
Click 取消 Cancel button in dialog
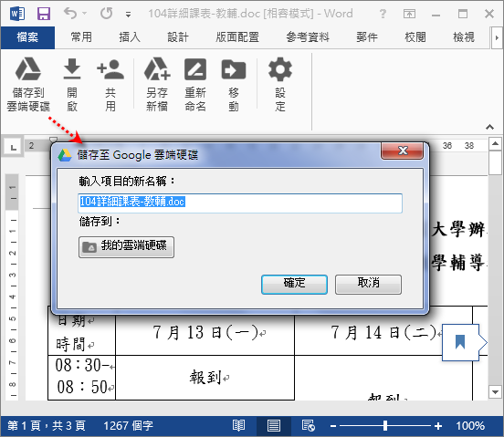click(368, 284)
